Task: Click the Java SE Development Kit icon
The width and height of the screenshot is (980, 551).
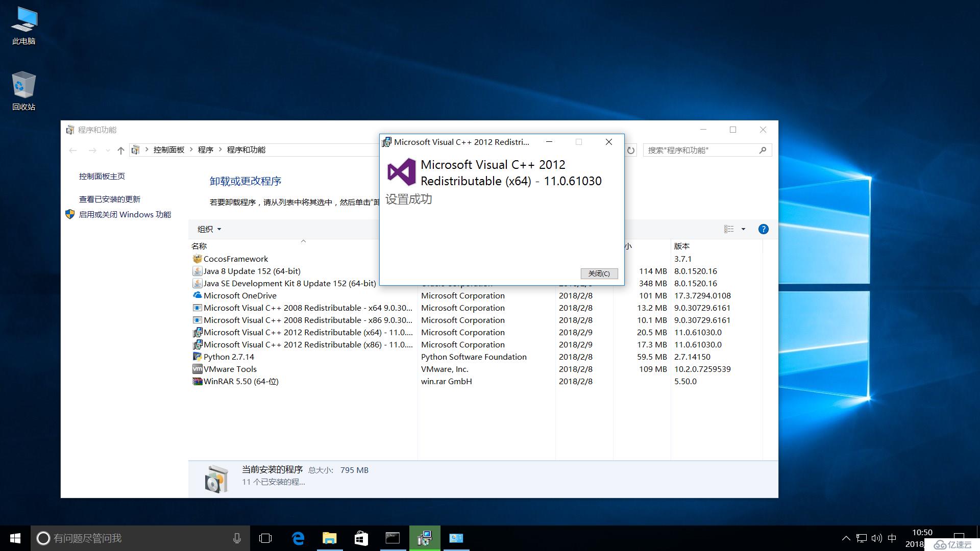Action: (x=197, y=283)
